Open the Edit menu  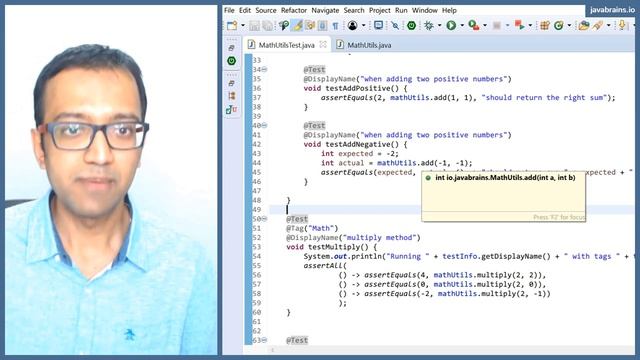point(245,10)
